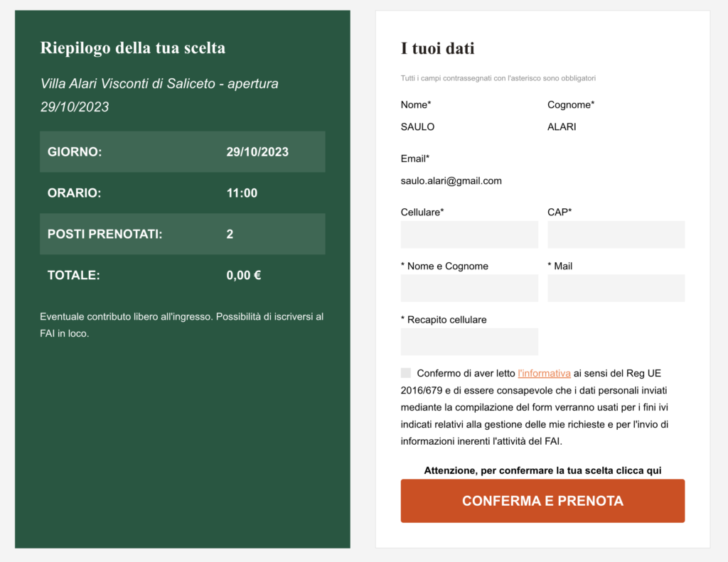Click the TOTALE amount 0,00 €

[243, 276]
